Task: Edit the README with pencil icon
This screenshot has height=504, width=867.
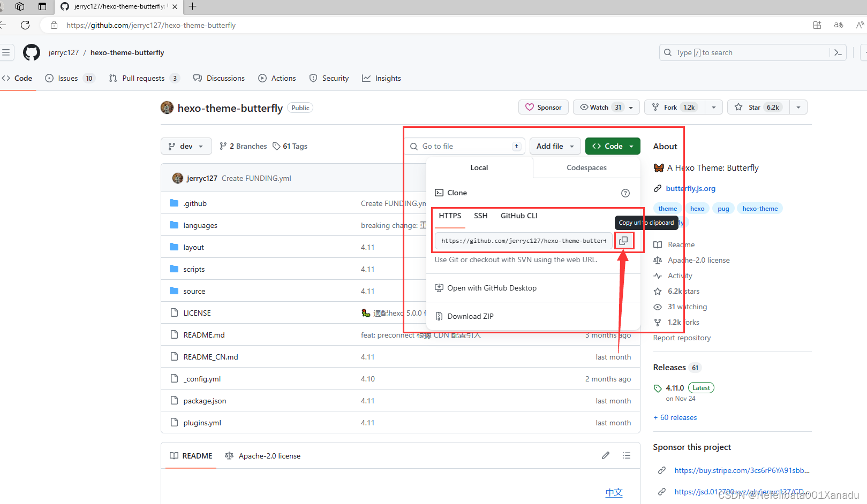Action: [x=606, y=455]
